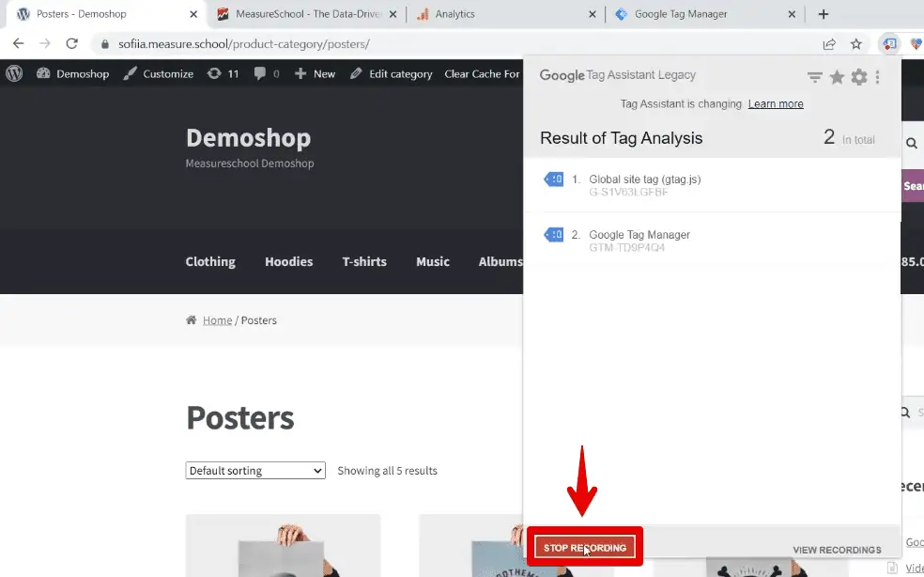924x577 pixels.
Task: Open the Default sorting dropdown
Action: pyautogui.click(x=255, y=471)
